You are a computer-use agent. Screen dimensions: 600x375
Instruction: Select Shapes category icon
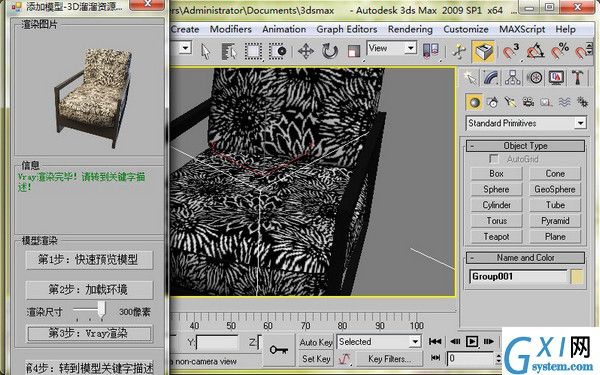(492, 102)
